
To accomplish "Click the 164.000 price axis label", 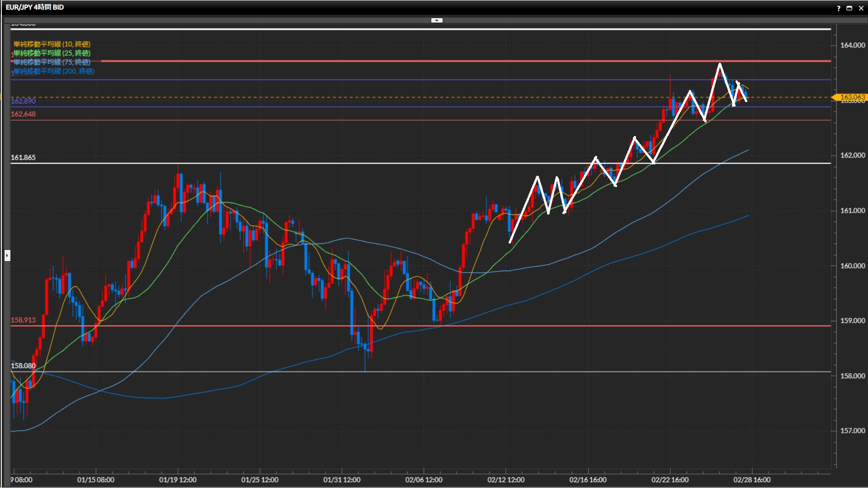I will click(852, 45).
